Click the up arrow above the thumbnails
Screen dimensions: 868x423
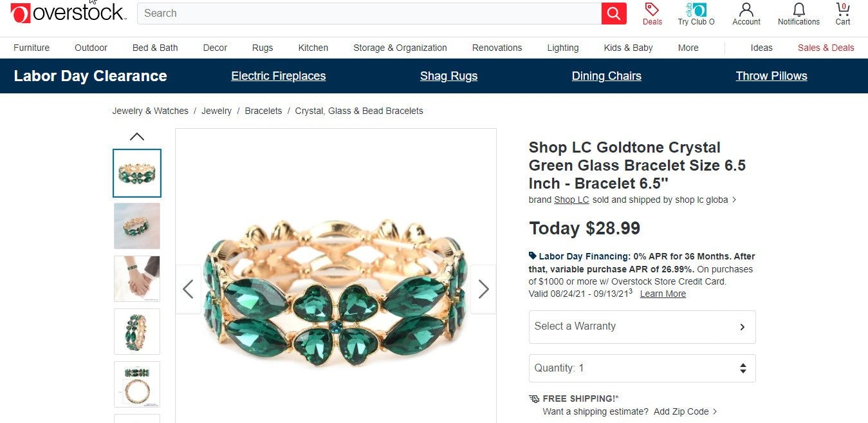click(x=136, y=136)
